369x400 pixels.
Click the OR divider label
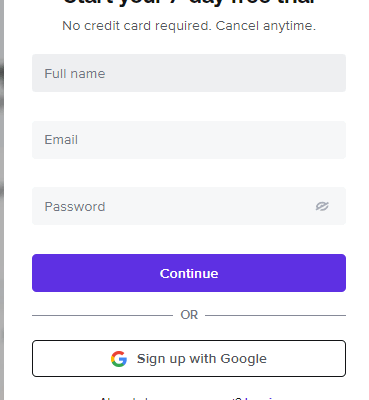click(x=189, y=315)
